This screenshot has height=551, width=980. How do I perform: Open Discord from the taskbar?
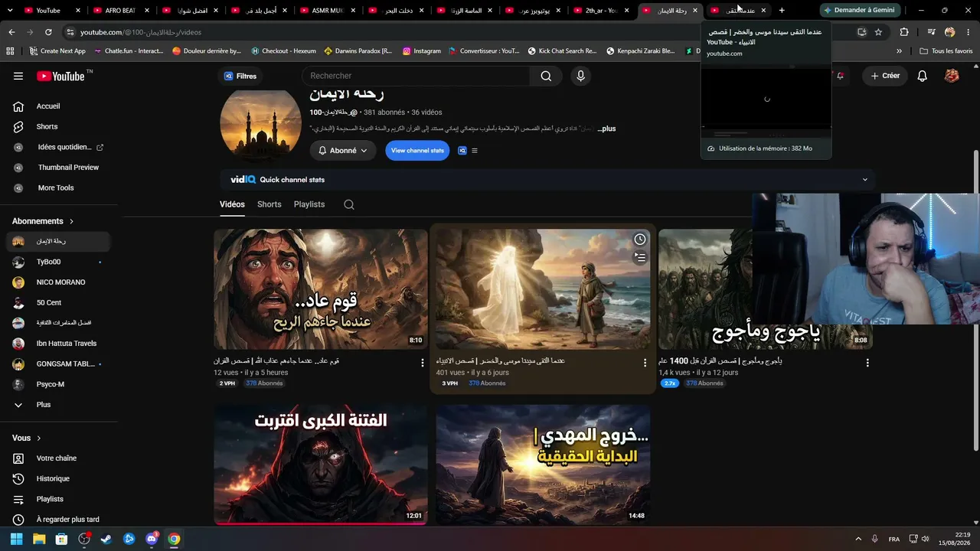pyautogui.click(x=152, y=539)
